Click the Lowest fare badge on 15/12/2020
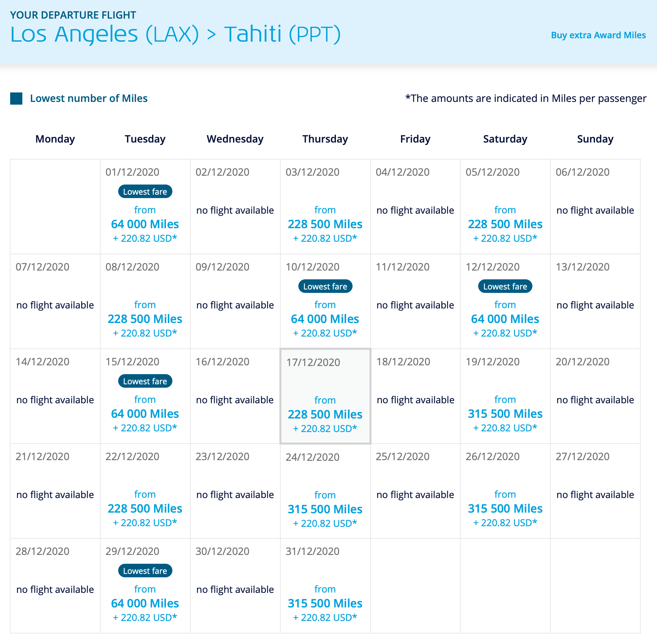The height and width of the screenshot is (644, 657). pos(145,381)
